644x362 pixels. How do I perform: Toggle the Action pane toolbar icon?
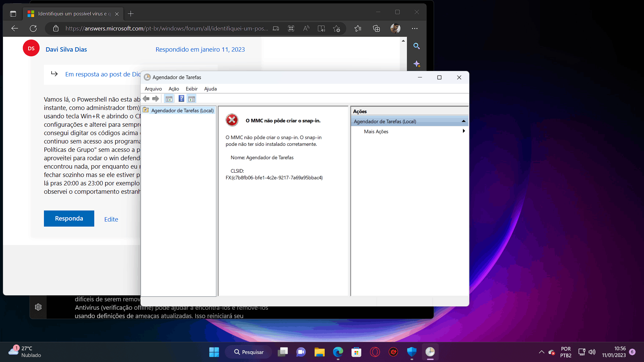(192, 99)
